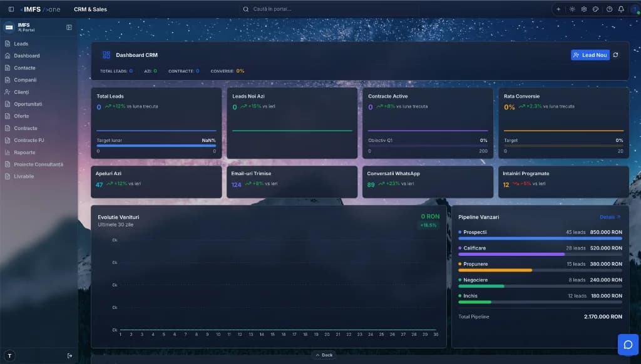Toggle the sidebar panel icon in top bar
The height and width of the screenshot is (364, 641).
click(x=11, y=9)
